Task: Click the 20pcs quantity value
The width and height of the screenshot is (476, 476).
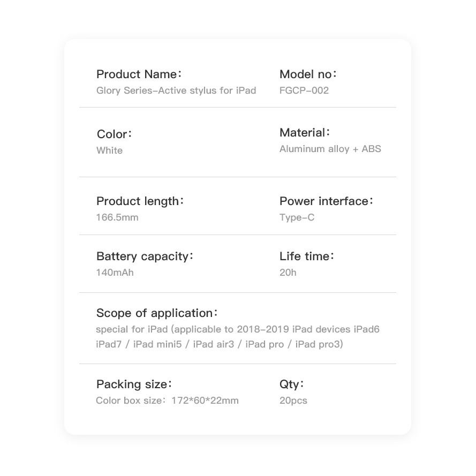Action: pos(293,401)
